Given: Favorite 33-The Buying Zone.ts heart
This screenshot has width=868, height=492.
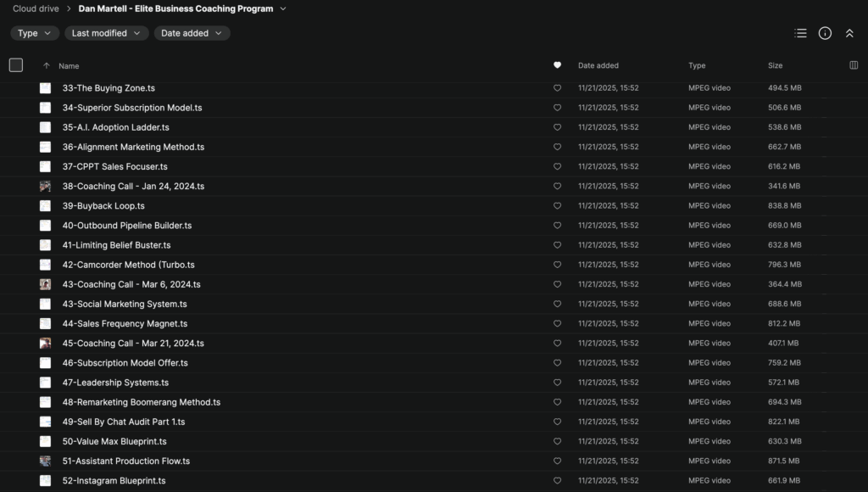Looking at the screenshot, I should coord(557,88).
